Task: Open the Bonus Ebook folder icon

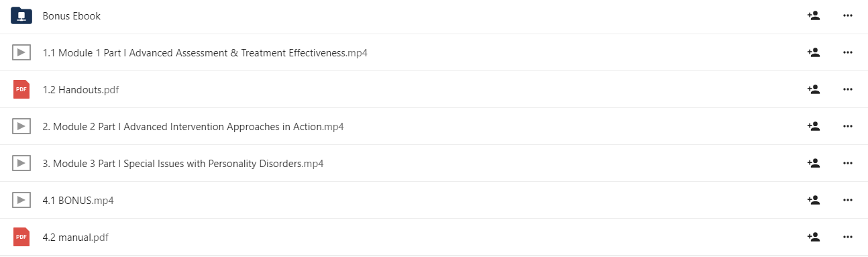Action: [x=21, y=15]
